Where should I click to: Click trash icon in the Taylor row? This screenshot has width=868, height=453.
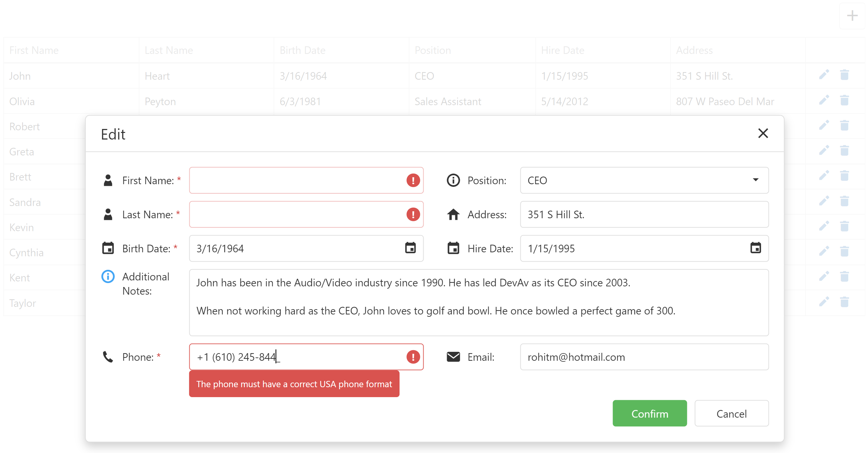tap(844, 302)
